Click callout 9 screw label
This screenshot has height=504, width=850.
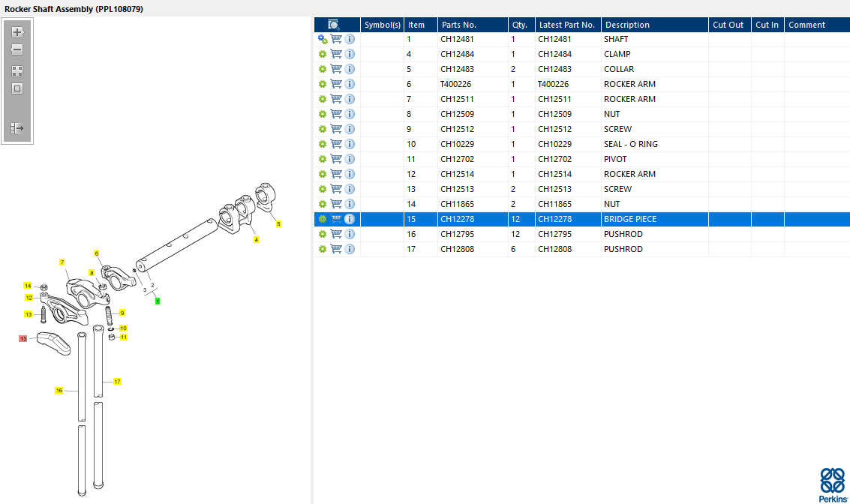[122, 313]
